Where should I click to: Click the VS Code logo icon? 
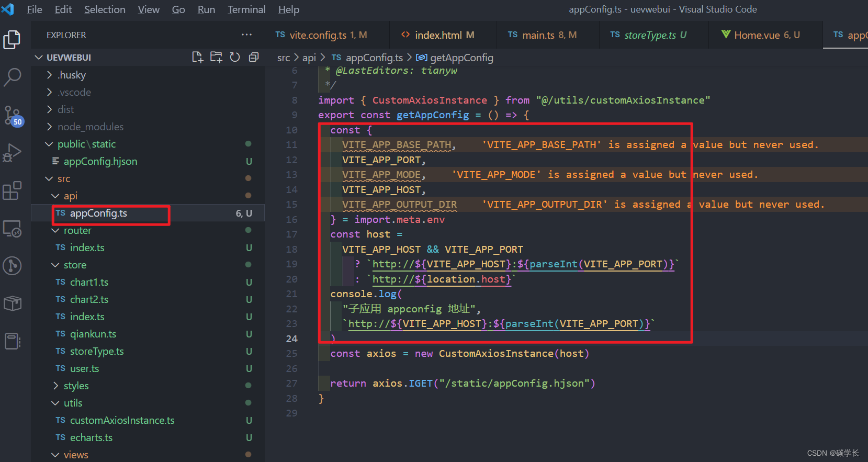8,9
